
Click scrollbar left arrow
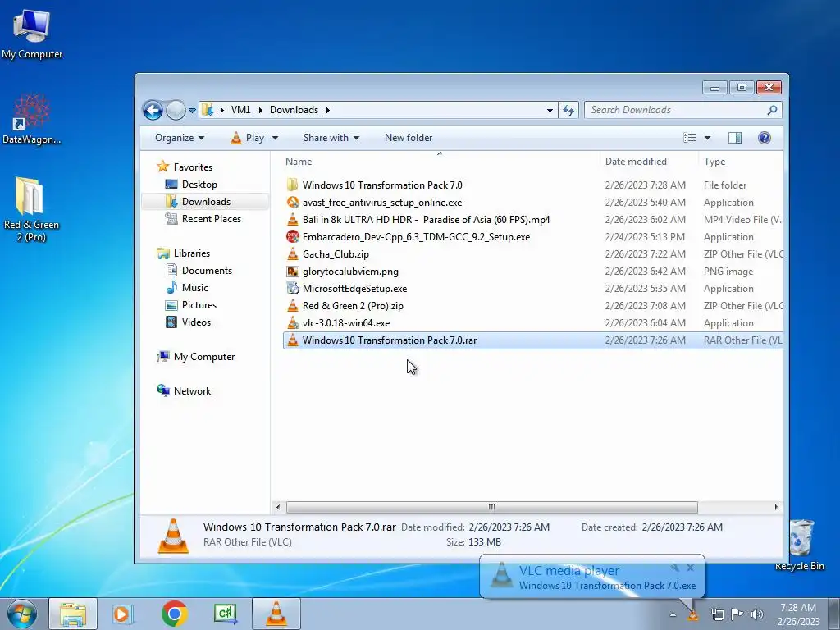(277, 507)
